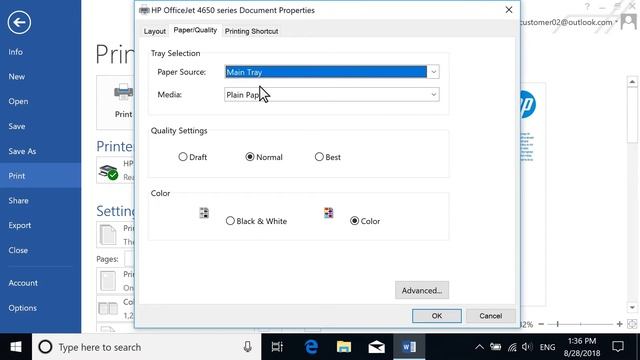This screenshot has width=640, height=360.
Task: Click the ENG language indicator
Action: coord(547,347)
